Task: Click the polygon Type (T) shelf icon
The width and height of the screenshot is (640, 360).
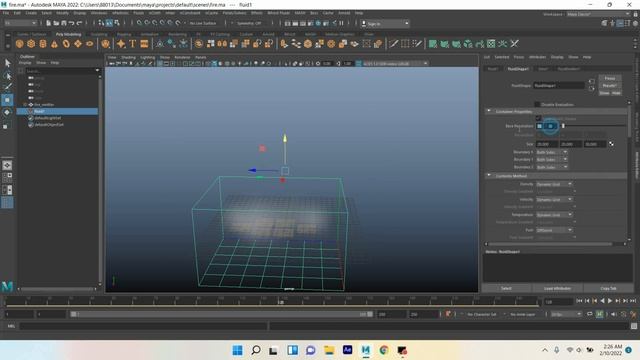Action: [133, 44]
